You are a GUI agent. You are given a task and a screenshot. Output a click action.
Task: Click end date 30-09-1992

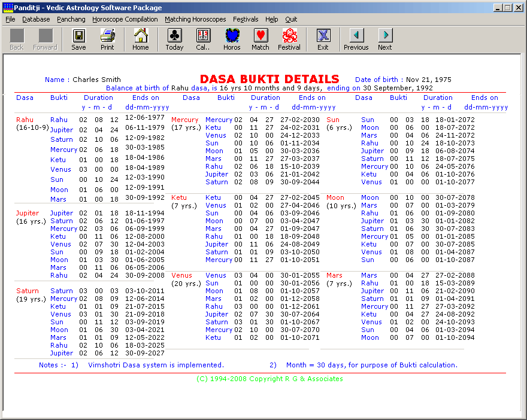pos(145,197)
